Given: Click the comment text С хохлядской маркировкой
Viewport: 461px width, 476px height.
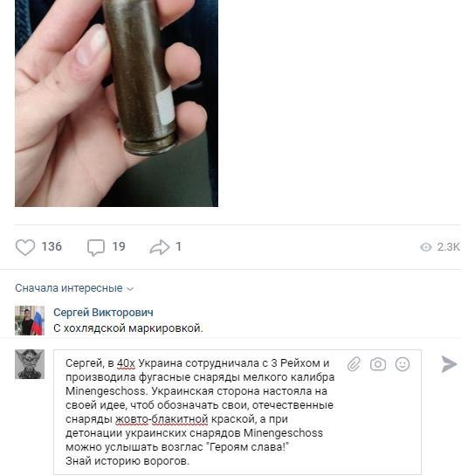Looking at the screenshot, I should (128, 328).
